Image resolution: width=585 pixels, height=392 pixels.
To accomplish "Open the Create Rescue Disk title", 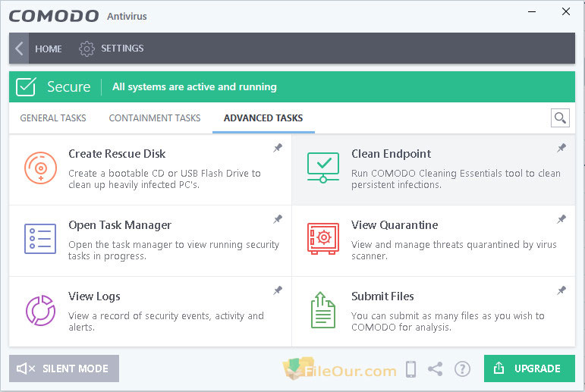I will 117,154.
